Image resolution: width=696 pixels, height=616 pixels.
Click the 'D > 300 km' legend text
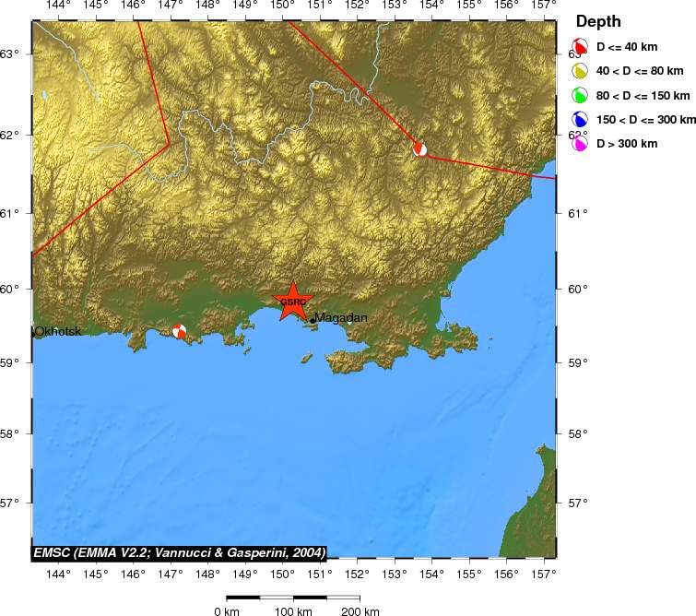click(627, 144)
